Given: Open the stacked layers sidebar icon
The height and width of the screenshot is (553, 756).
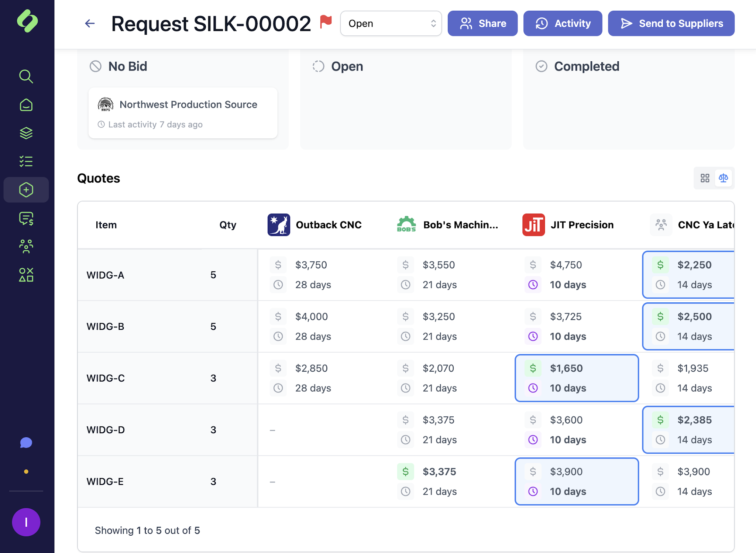Looking at the screenshot, I should [x=26, y=133].
